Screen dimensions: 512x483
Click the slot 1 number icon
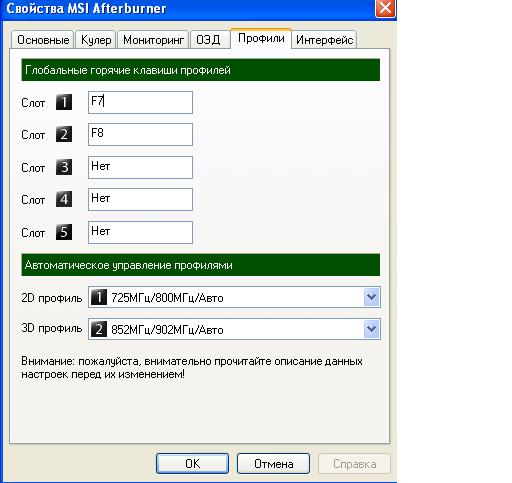64,102
